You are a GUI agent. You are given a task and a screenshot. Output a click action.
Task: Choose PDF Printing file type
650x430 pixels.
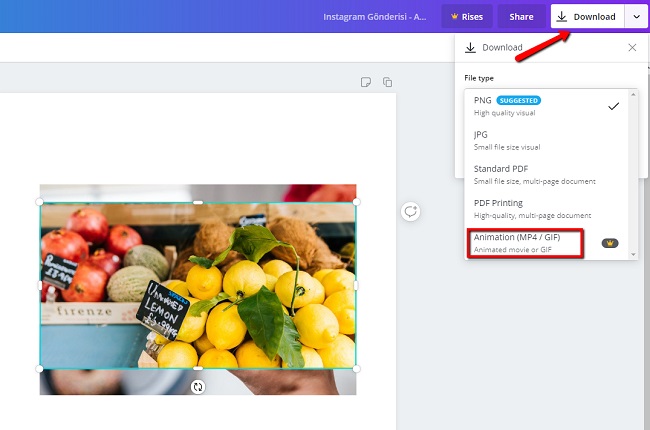pyautogui.click(x=546, y=209)
